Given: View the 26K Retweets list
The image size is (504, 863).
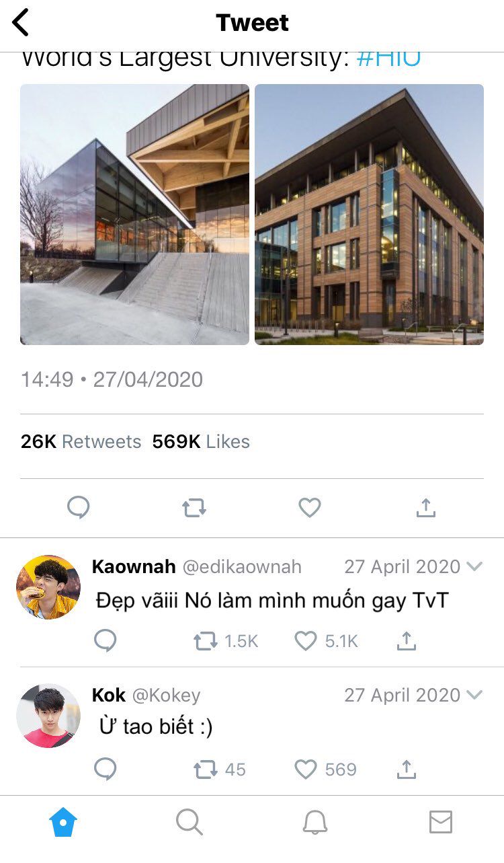Looking at the screenshot, I should [x=81, y=442].
